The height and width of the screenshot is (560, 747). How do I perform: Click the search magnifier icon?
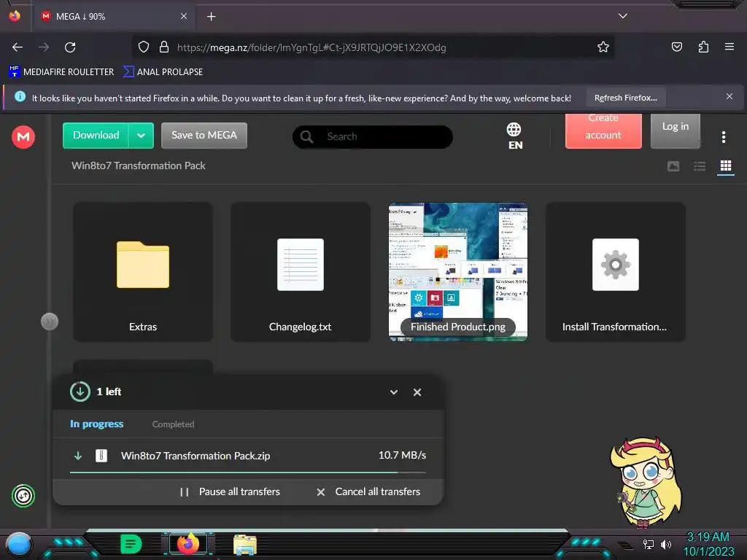coord(307,137)
